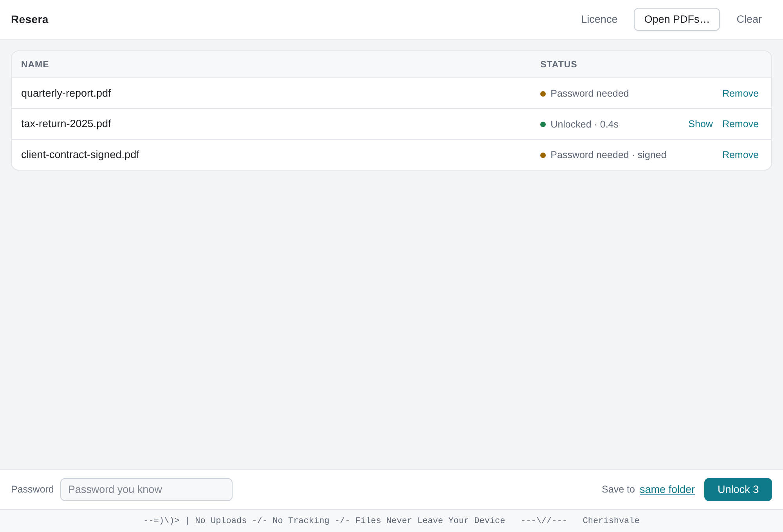
Task: Click the No Uploads footer notice
Action: point(221,520)
